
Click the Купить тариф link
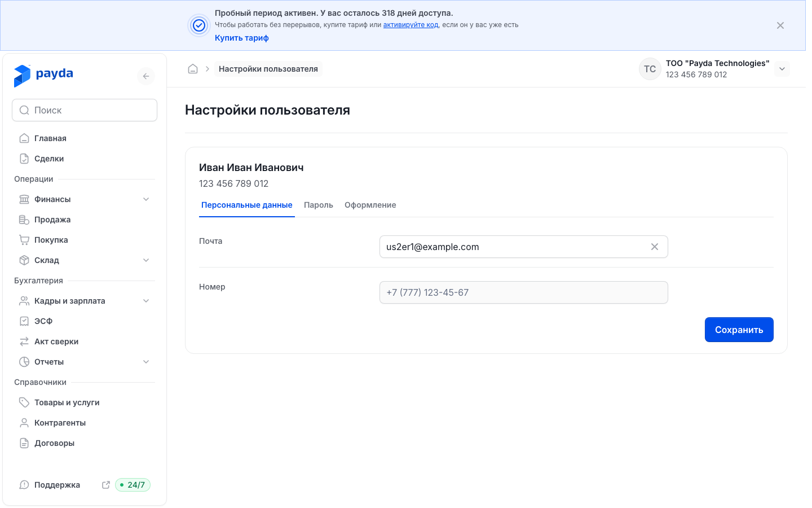(x=242, y=38)
